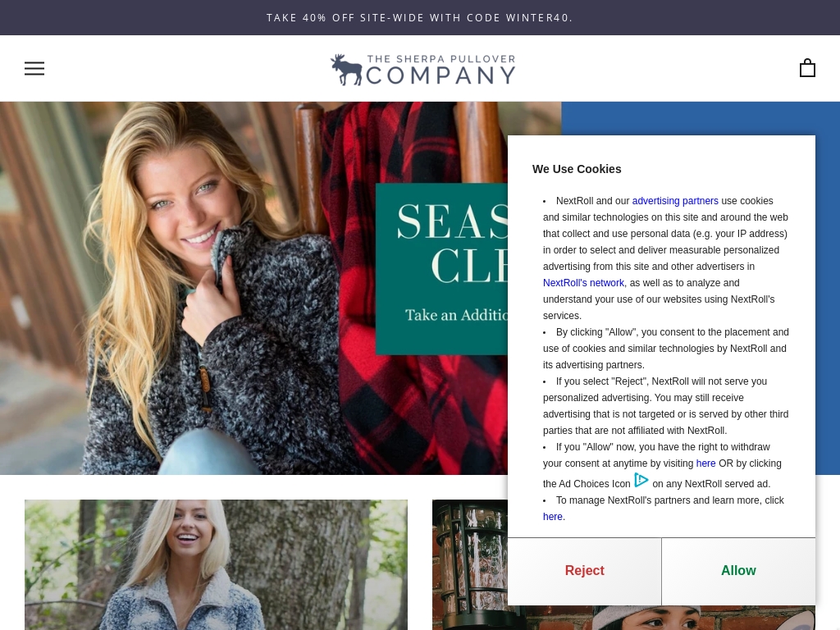Open the NextRoll's network link
Image resolution: width=840 pixels, height=630 pixels.
583,283
